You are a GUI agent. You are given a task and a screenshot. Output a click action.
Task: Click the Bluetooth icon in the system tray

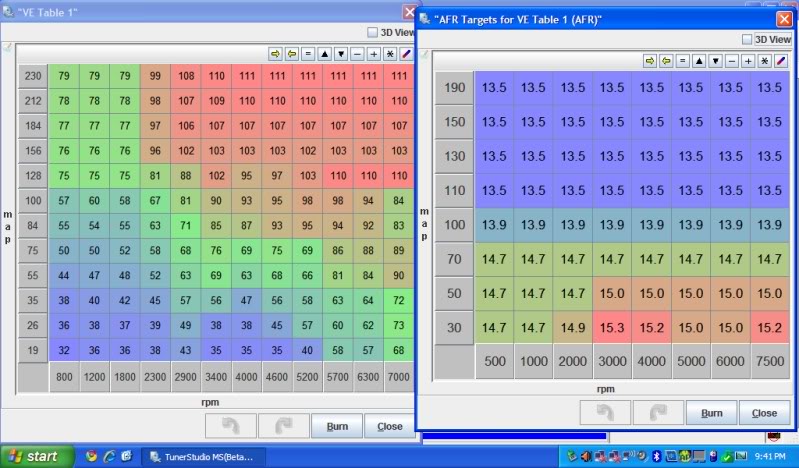click(657, 456)
